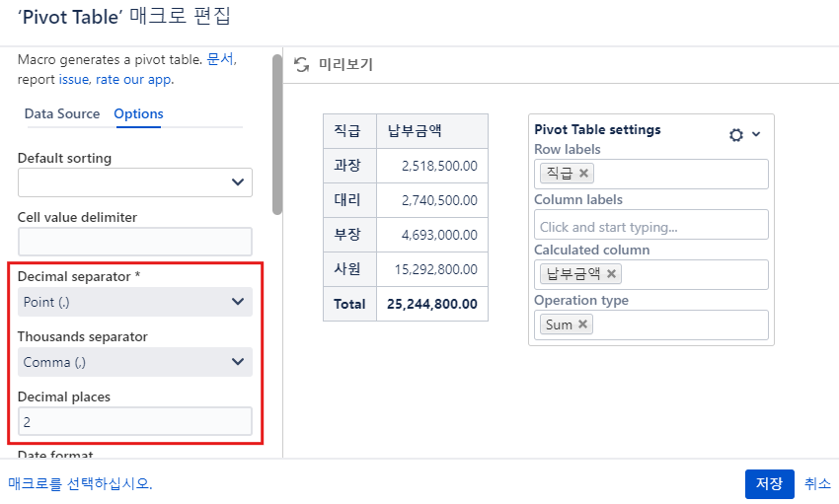Open the rate our app link

pos(133,79)
